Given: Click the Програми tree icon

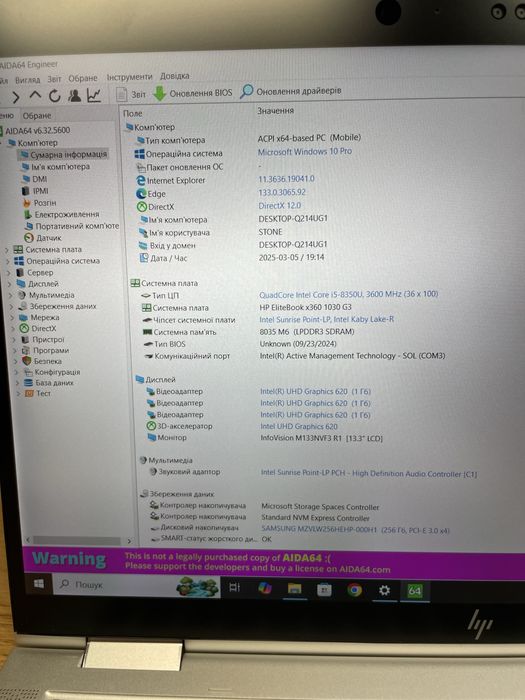Looking at the screenshot, I should [x=26, y=350].
